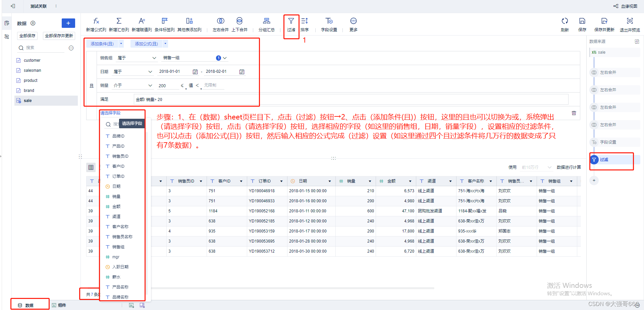Image resolution: width=644 pixels, height=310 pixels.
Task: Click the 条件标签列 icon
Action: [x=164, y=21]
